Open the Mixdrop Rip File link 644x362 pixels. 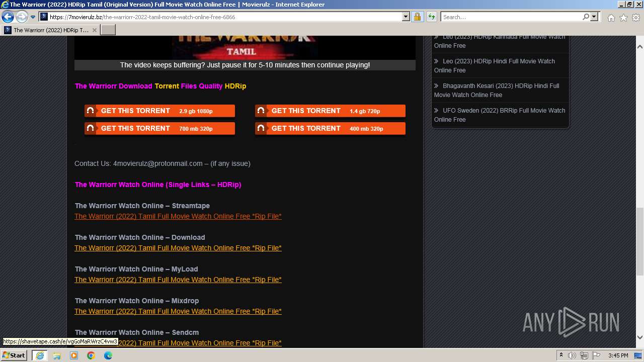click(x=178, y=311)
